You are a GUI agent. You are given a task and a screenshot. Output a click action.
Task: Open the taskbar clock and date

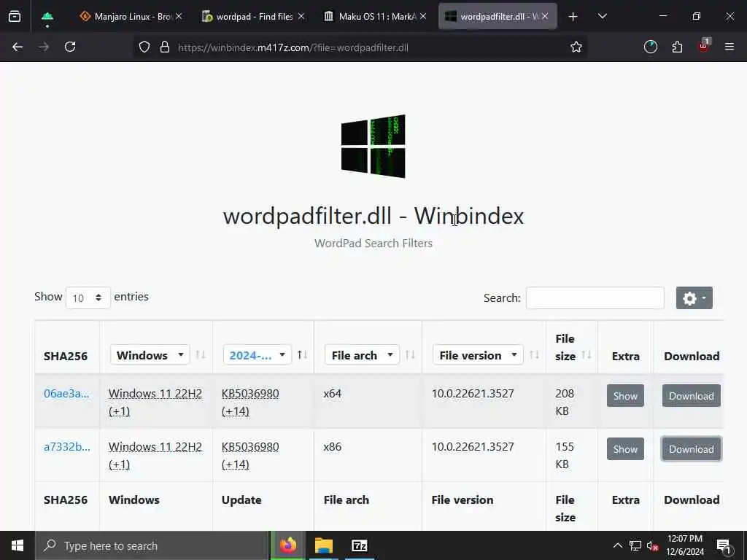click(x=685, y=545)
